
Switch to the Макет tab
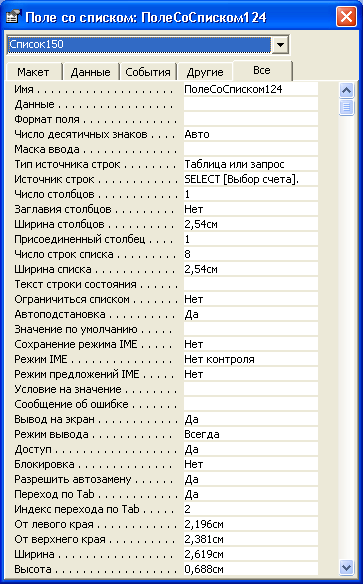coord(34,72)
